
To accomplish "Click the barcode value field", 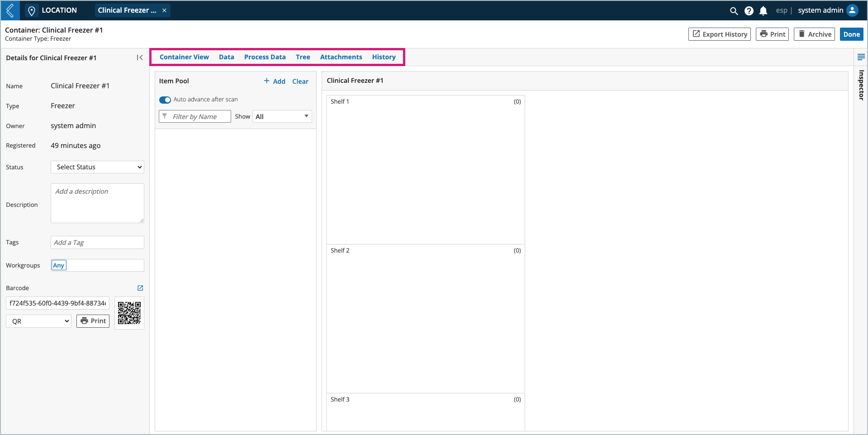I will click(58, 303).
